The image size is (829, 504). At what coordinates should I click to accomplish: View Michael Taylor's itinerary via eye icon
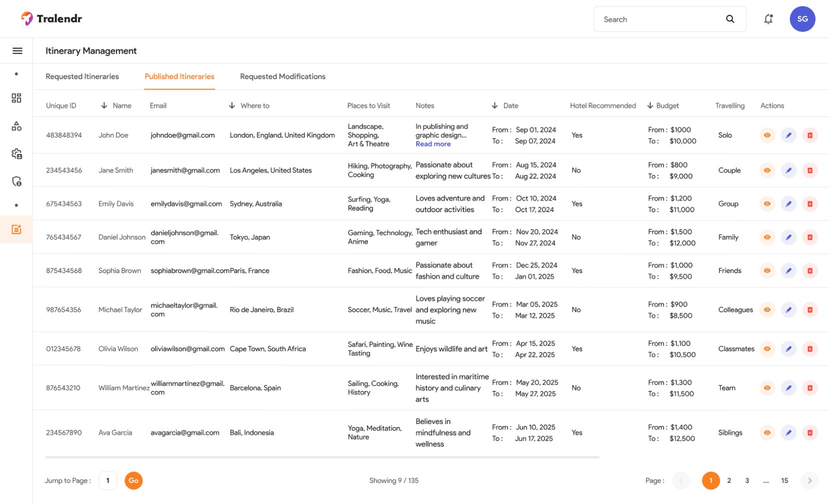(x=767, y=310)
